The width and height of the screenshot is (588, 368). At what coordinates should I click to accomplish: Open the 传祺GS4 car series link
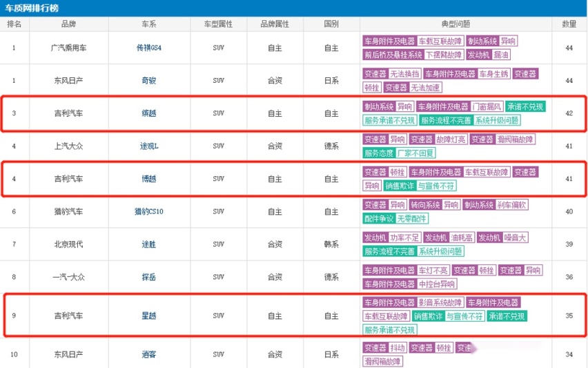149,48
